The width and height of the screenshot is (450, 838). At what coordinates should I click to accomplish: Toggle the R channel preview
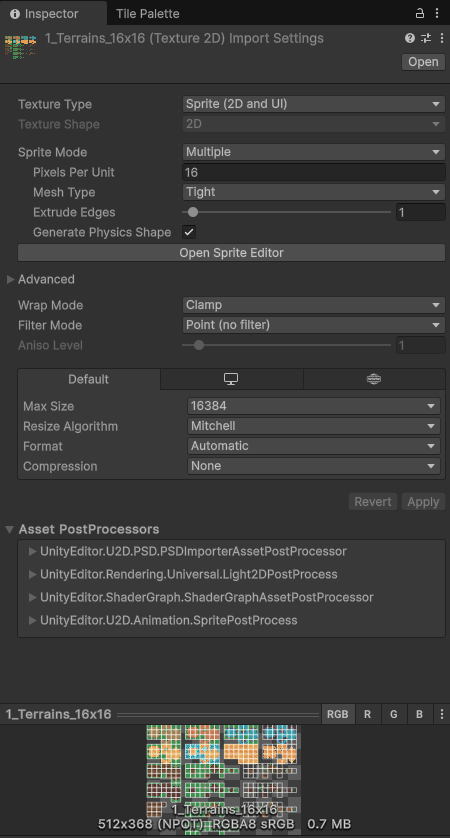coord(368,714)
